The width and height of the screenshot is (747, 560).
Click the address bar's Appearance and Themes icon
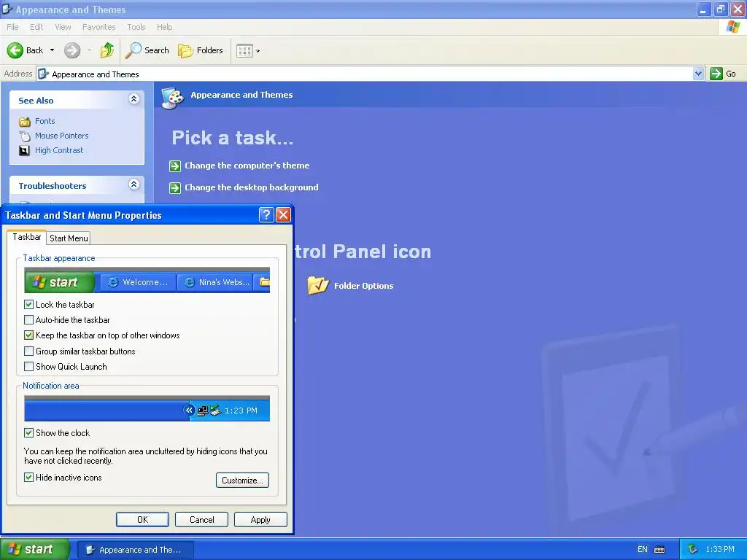(x=43, y=74)
